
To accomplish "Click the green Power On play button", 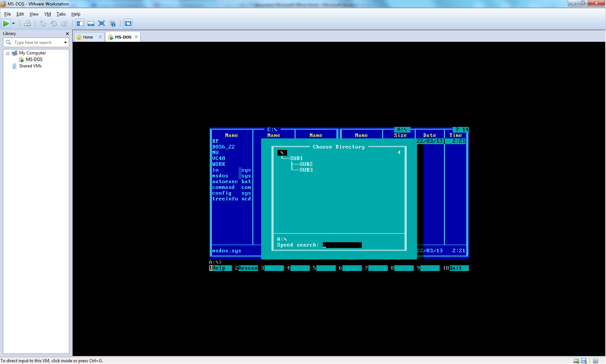I will pyautogui.click(x=6, y=24).
